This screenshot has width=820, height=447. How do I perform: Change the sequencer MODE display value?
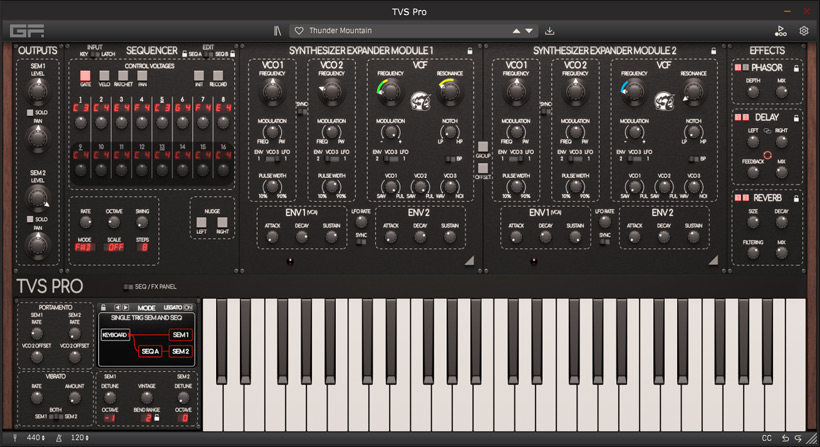click(84, 247)
